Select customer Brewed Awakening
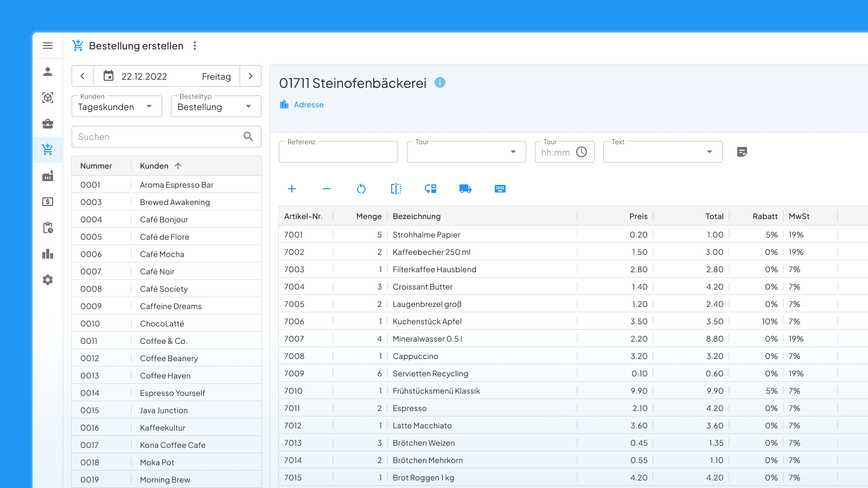 click(x=167, y=202)
